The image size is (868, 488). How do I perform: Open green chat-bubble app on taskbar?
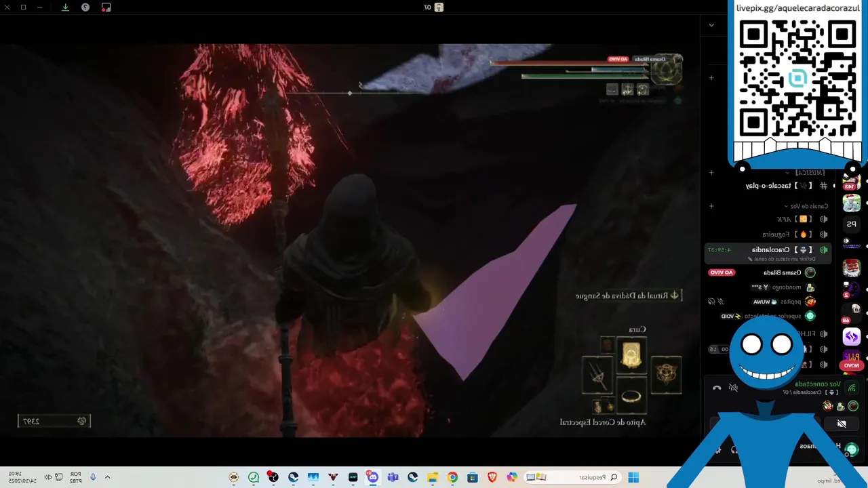tap(254, 477)
